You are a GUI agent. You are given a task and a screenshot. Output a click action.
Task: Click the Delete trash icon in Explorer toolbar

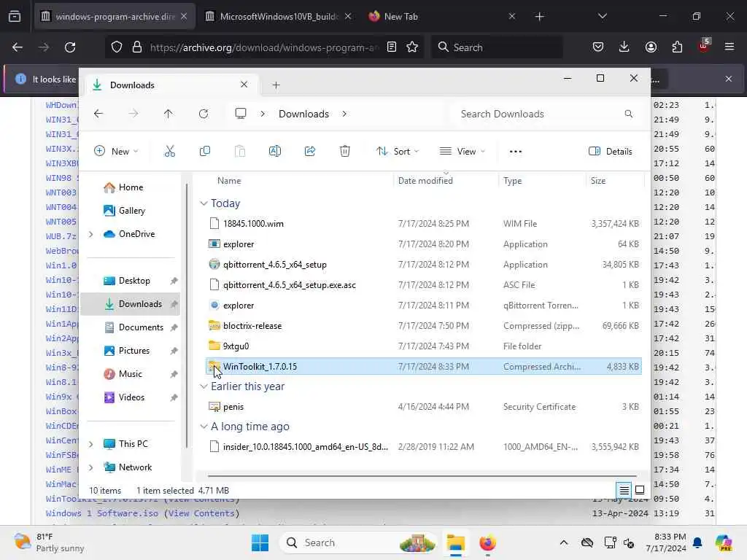[345, 152]
